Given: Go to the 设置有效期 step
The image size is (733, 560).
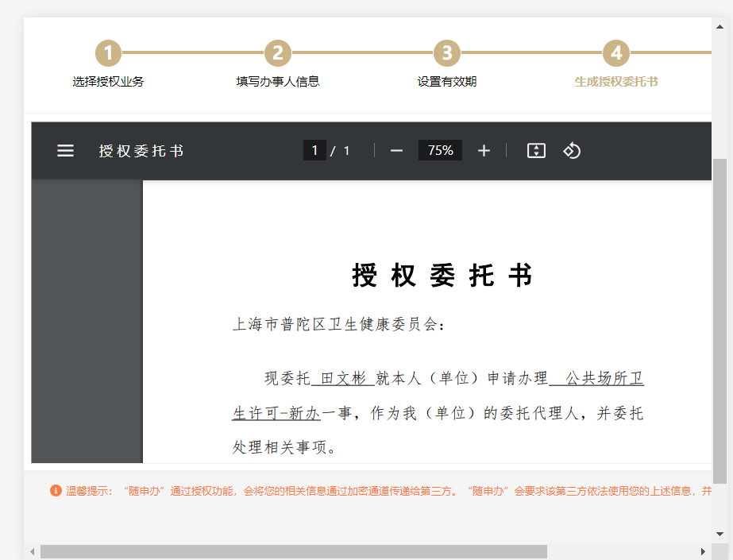Looking at the screenshot, I should coord(447,81).
